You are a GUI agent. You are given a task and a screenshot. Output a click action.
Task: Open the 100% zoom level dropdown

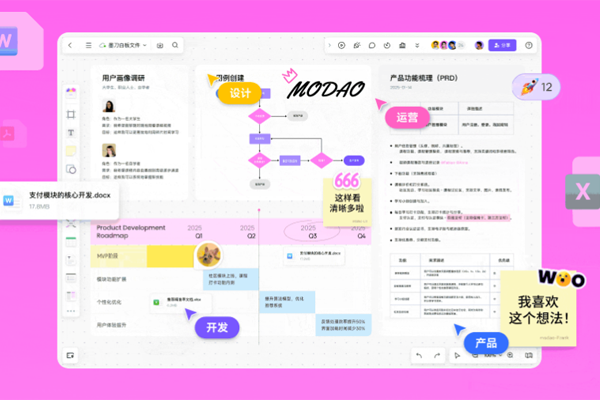point(492,355)
